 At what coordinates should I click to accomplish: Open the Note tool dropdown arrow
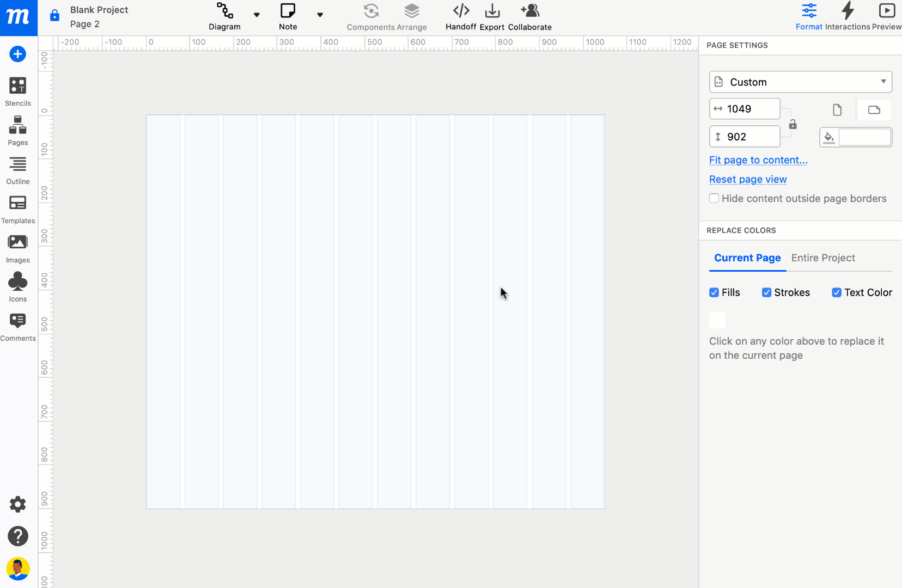point(320,15)
